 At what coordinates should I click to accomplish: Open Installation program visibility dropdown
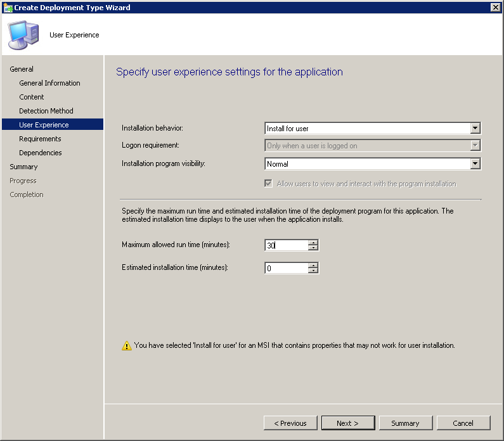(475, 164)
